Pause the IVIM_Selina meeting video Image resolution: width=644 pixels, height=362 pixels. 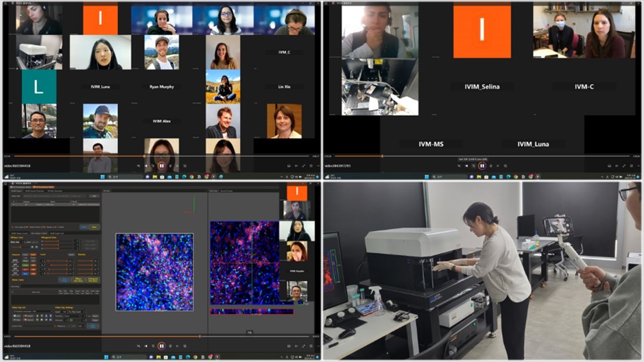coord(481,166)
